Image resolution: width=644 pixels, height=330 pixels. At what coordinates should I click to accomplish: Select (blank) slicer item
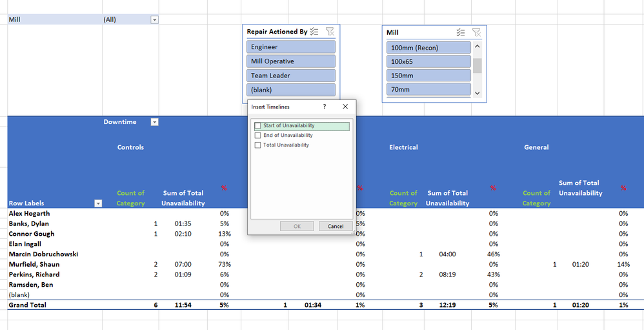(x=291, y=90)
